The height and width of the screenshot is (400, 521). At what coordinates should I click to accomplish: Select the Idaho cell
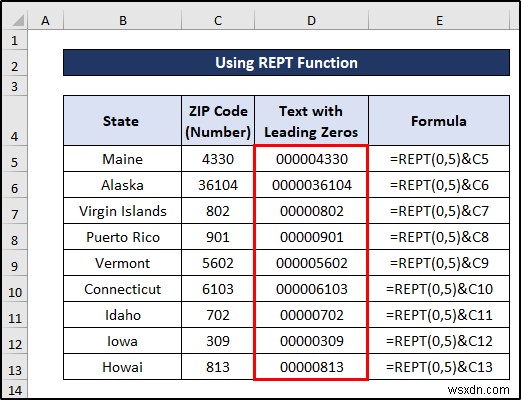[122, 315]
